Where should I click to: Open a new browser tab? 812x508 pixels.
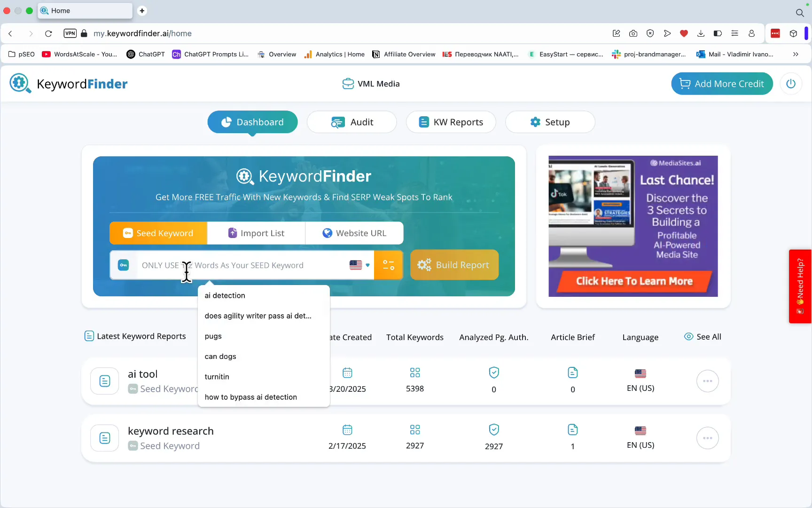[142, 10]
